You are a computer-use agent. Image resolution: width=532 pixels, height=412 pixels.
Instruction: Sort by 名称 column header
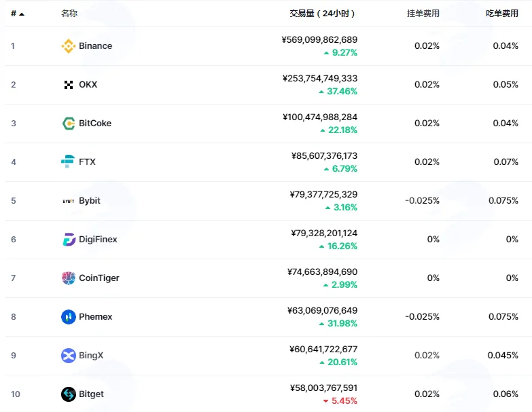tap(69, 14)
